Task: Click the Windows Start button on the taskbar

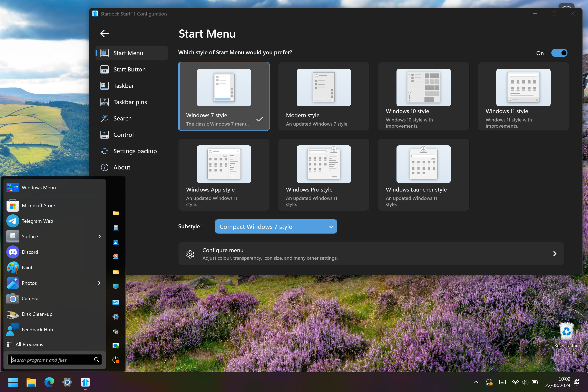Action: [13, 382]
